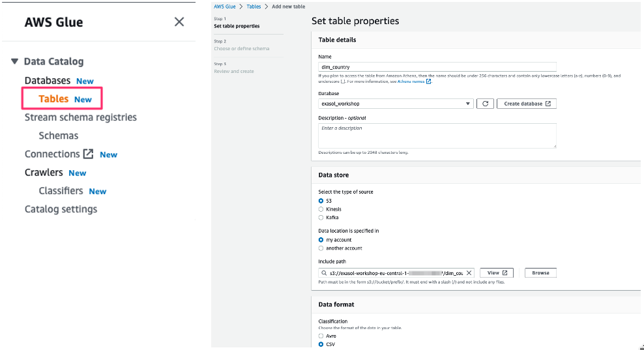Click the View S3 path button
Screen dimensions: 644x350
(x=497, y=273)
